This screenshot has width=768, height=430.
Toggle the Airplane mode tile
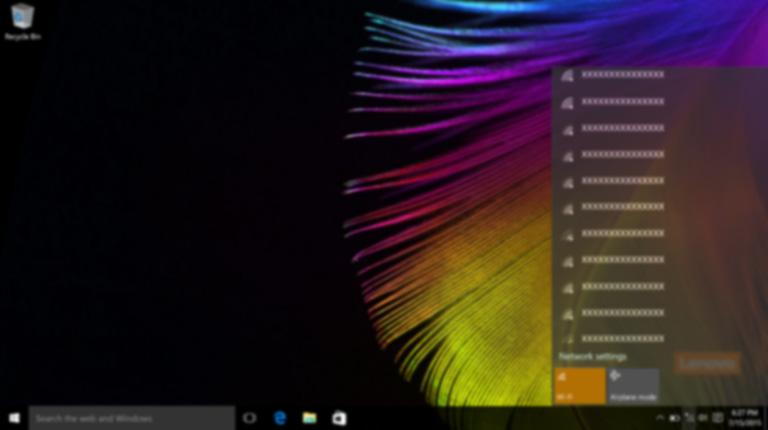634,386
